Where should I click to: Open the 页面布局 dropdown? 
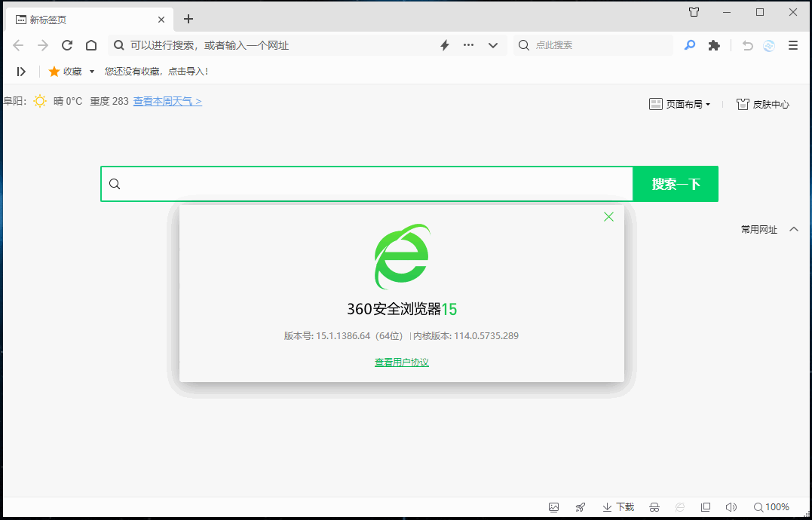[x=680, y=104]
